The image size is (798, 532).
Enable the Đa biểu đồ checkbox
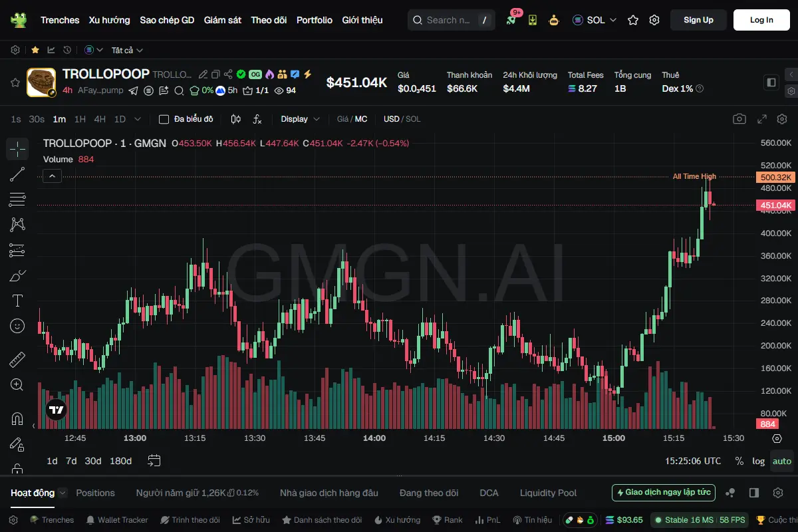click(x=164, y=119)
